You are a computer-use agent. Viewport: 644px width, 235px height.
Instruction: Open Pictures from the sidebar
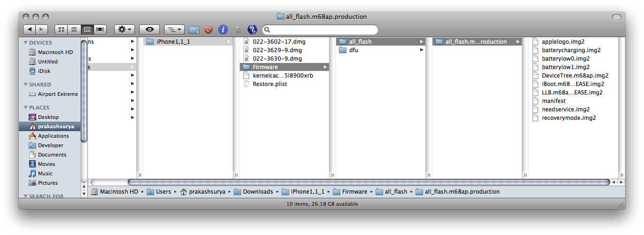tap(43, 183)
